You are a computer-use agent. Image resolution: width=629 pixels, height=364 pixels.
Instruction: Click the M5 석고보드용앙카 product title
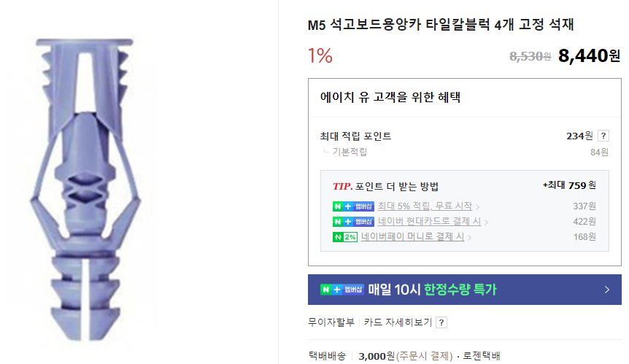[441, 25]
